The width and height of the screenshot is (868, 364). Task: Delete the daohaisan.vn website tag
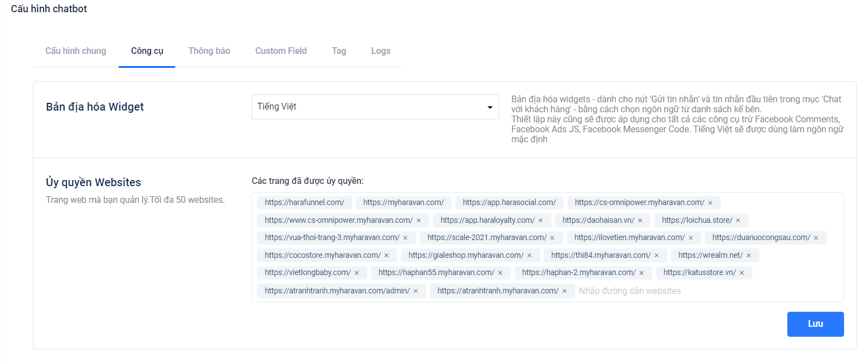click(640, 221)
